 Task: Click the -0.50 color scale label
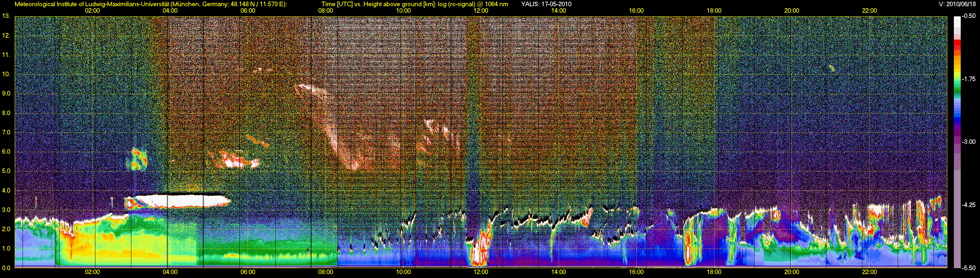968,16
